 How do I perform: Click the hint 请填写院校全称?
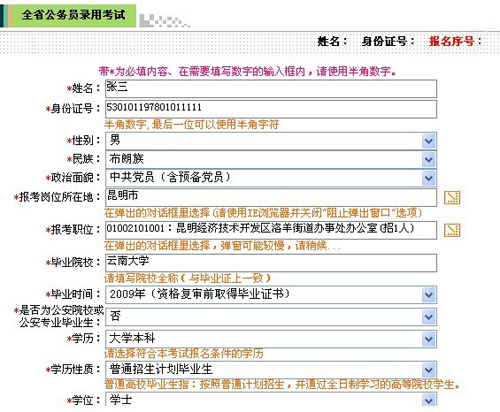pos(188,278)
